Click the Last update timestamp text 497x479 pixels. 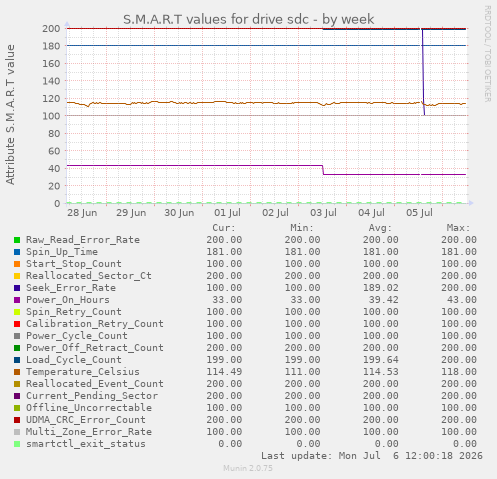[372, 456]
